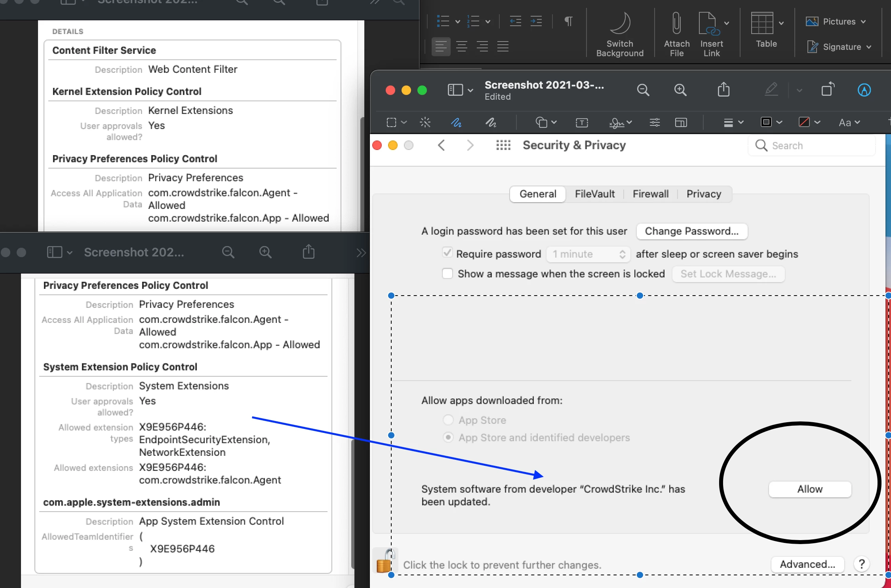The image size is (891, 588).
Task: Select the Instant Alpha magic wand tool
Action: [x=425, y=123]
